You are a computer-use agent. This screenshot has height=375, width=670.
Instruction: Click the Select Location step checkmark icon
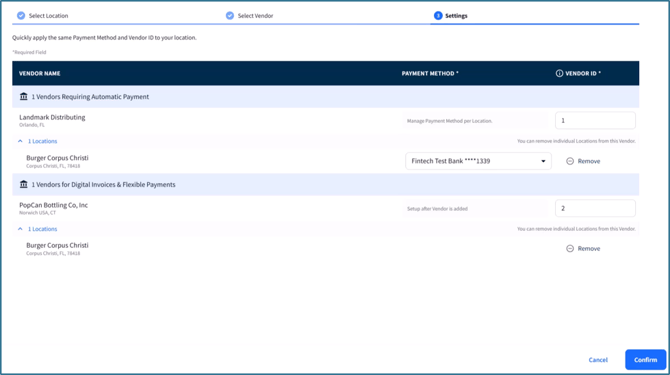[x=21, y=16]
